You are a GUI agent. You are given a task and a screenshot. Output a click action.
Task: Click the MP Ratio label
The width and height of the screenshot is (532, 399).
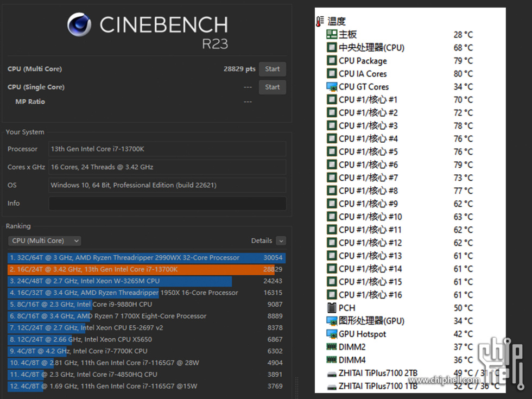click(x=30, y=102)
